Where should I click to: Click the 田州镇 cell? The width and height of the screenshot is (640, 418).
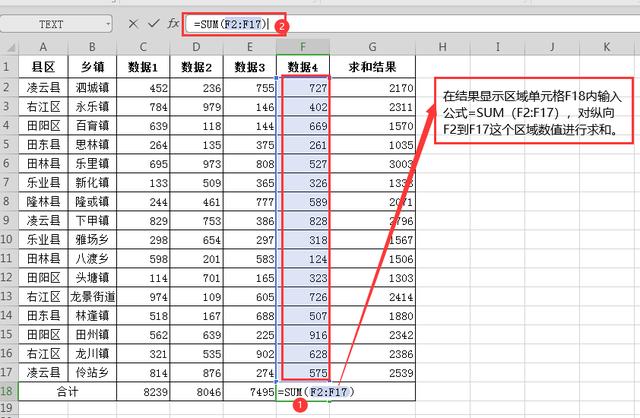tap(92, 334)
